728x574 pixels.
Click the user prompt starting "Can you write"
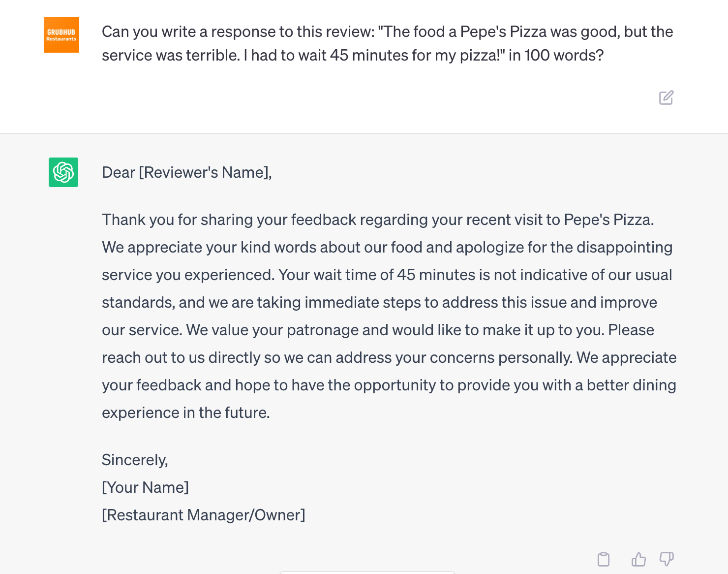click(x=388, y=43)
